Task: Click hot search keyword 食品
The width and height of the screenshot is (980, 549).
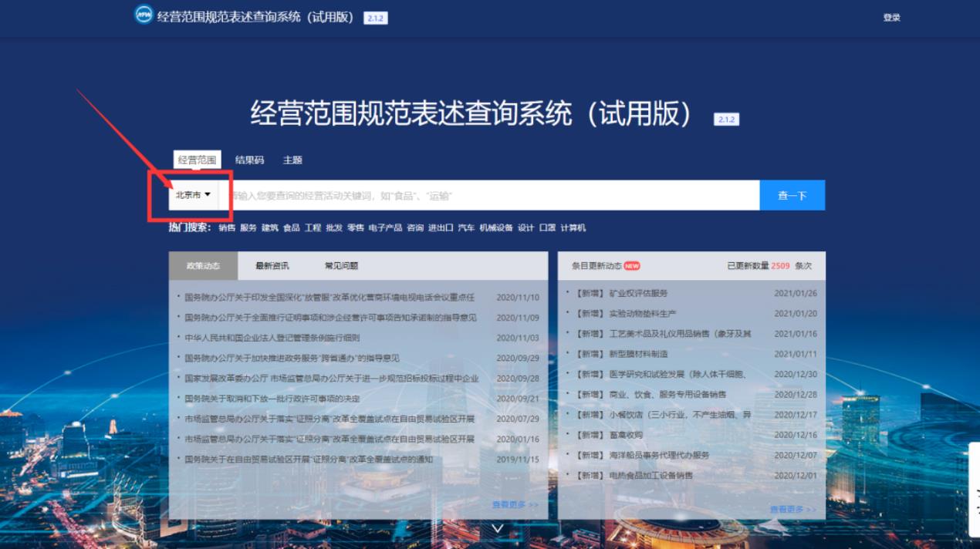Action: 291,228
